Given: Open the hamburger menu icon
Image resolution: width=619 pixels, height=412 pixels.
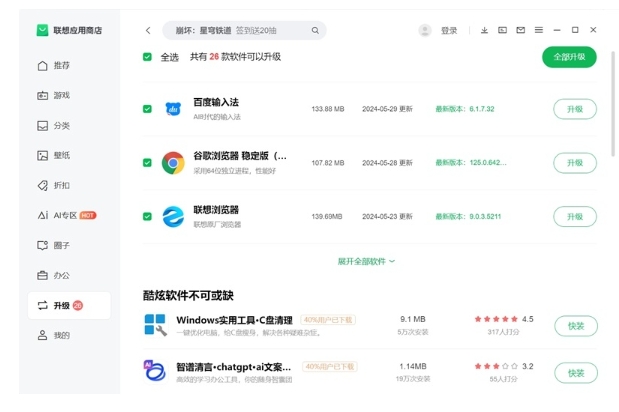Looking at the screenshot, I should pyautogui.click(x=538, y=30).
